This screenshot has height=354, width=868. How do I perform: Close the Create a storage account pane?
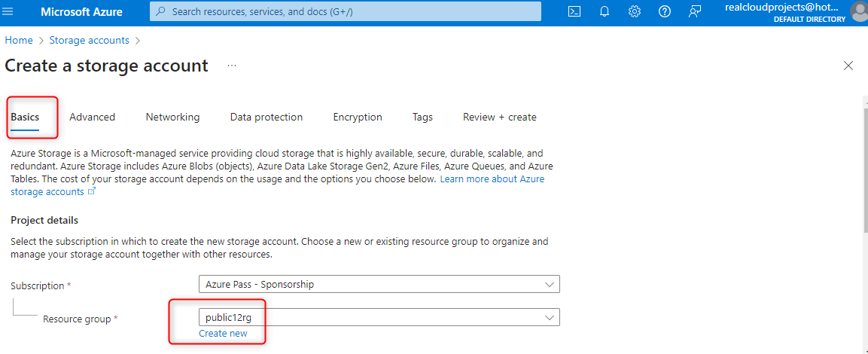tap(848, 66)
